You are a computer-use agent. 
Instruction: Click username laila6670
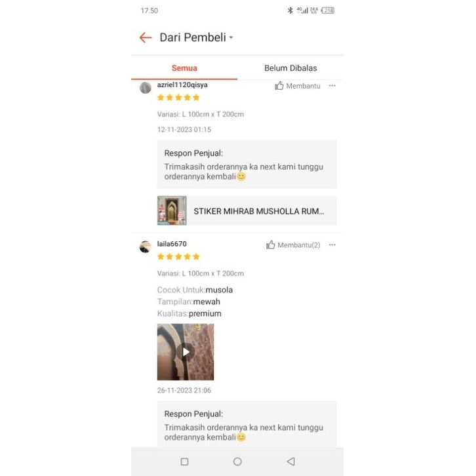(172, 244)
